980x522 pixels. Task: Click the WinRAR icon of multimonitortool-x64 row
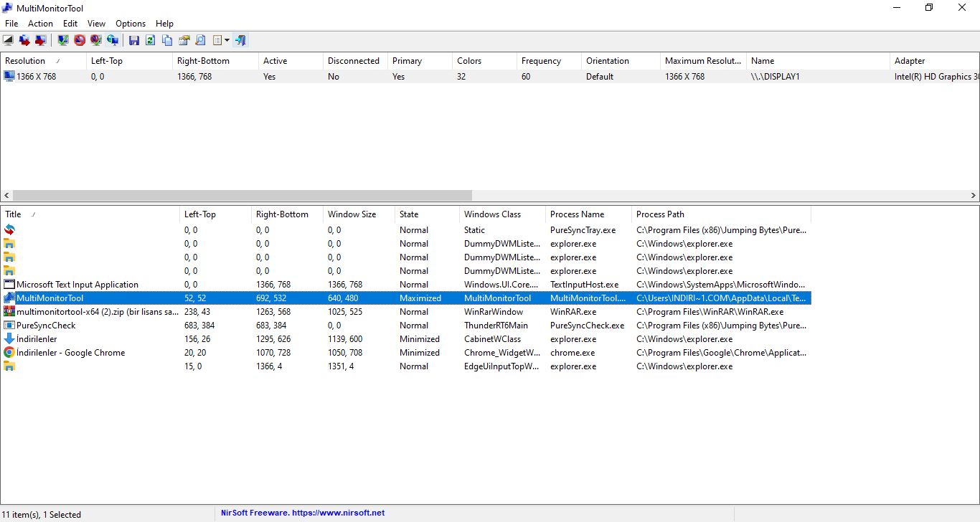tap(9, 312)
